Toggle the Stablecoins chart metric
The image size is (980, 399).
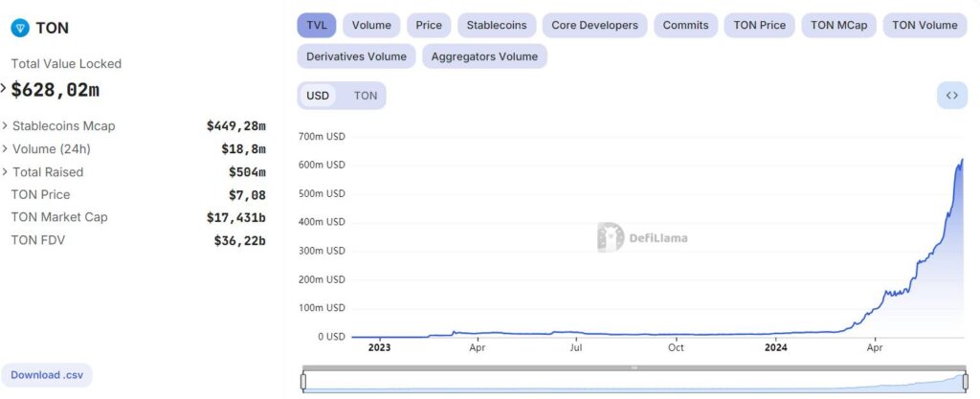click(x=497, y=26)
